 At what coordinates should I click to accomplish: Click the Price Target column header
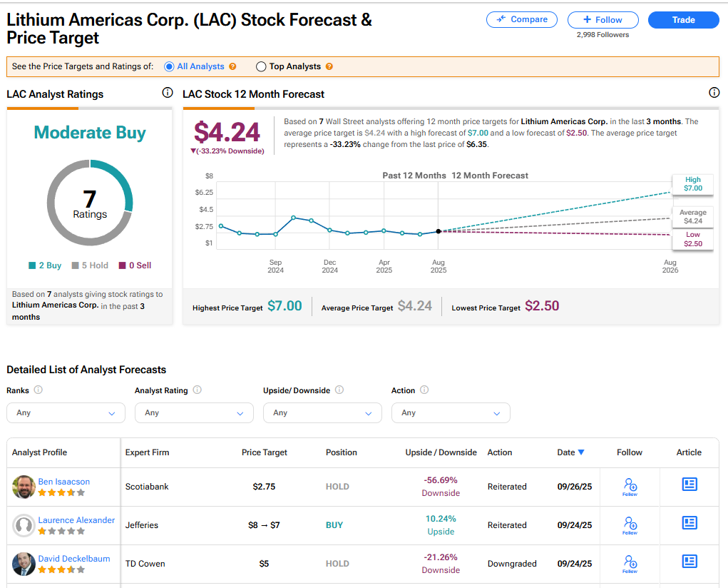[x=265, y=452]
